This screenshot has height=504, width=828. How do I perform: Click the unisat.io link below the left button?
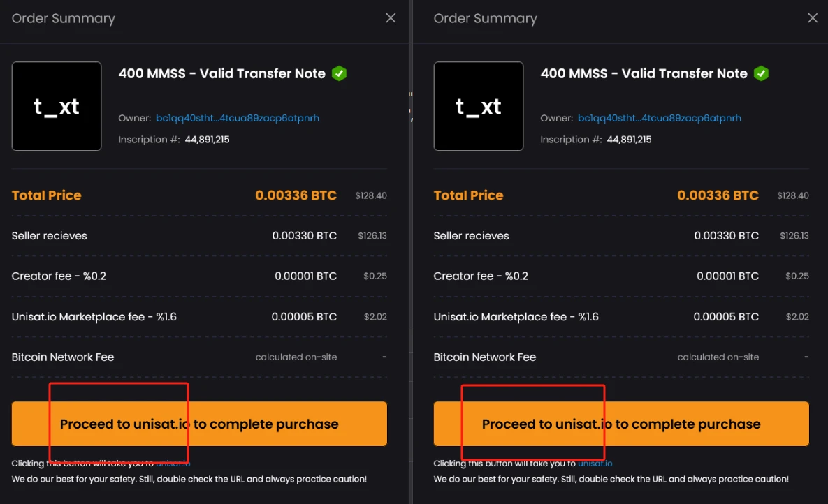tap(173, 462)
